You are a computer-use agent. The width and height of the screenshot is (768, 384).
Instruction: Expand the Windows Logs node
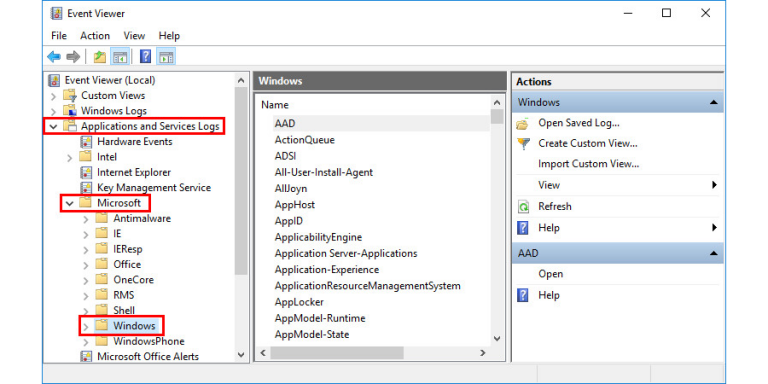53,111
